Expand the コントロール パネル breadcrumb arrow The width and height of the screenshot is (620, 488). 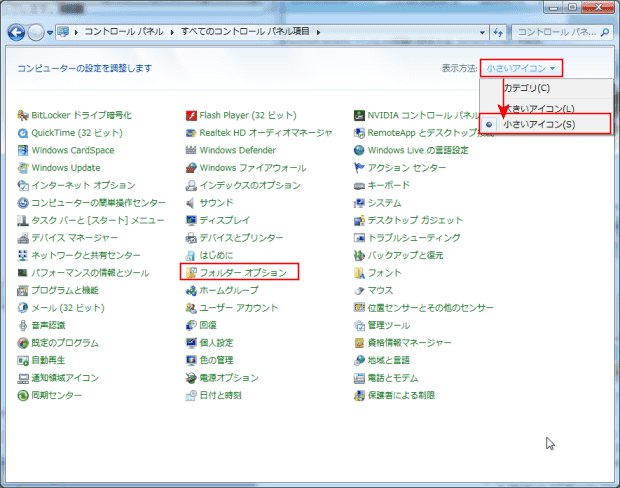172,32
